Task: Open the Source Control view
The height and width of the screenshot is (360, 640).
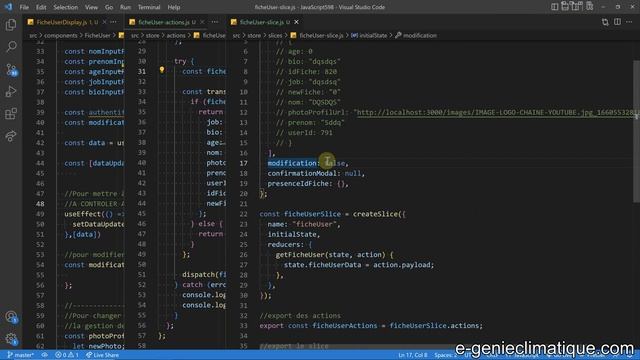Action: pyautogui.click(x=11, y=69)
